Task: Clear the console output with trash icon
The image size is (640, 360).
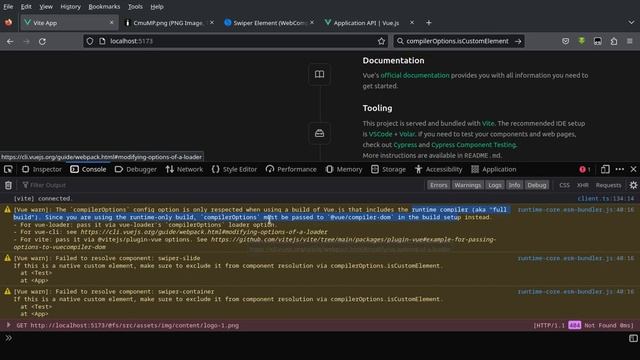Action: click(x=8, y=185)
